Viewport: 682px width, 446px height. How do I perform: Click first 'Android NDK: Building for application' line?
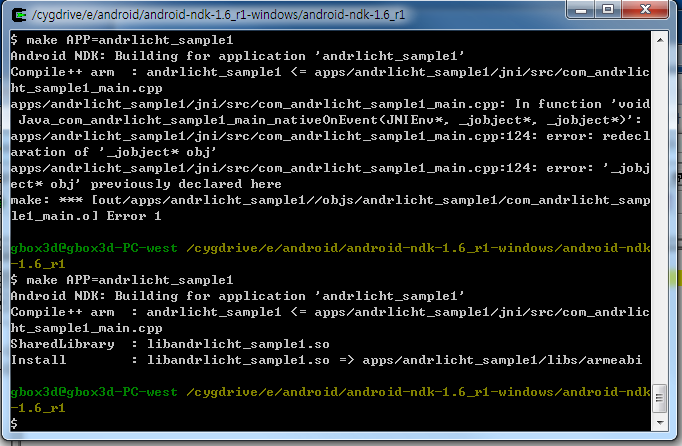point(237,56)
